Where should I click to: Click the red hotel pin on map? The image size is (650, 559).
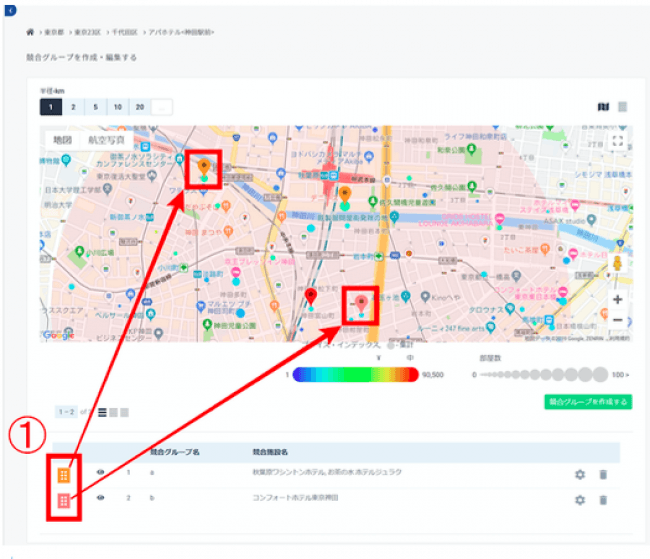coord(311,297)
